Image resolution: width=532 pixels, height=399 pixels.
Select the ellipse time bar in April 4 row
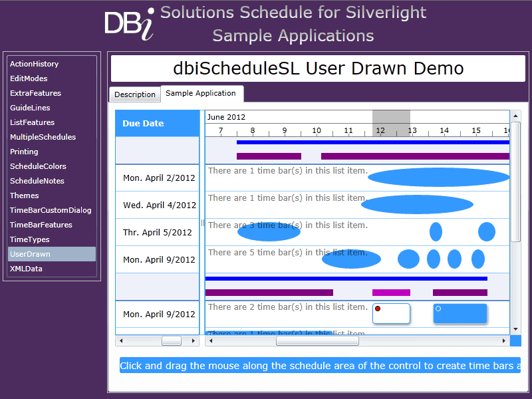point(418,204)
